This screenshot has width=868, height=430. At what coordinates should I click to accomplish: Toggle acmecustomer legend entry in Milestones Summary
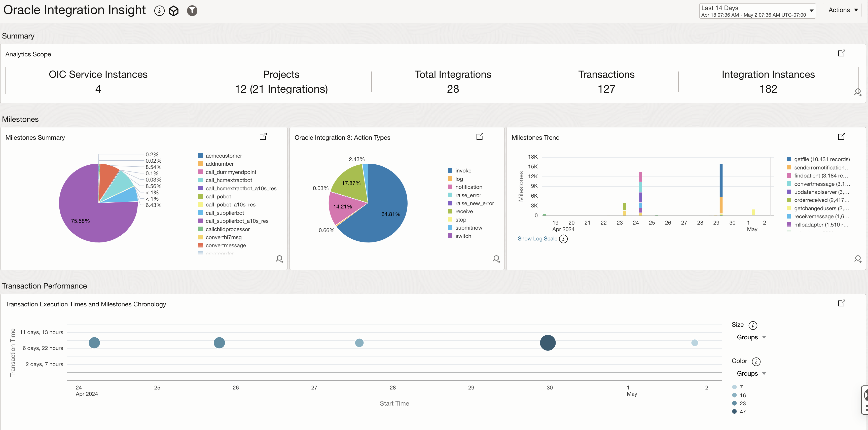point(223,156)
